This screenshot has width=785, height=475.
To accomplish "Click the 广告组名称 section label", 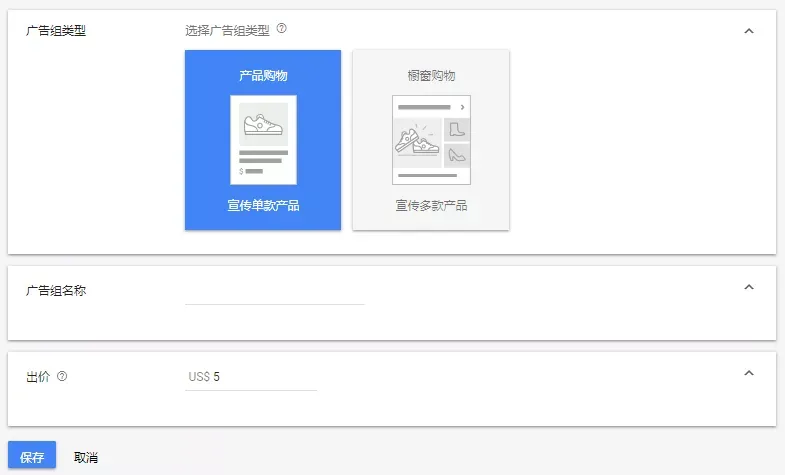I will [x=56, y=291].
